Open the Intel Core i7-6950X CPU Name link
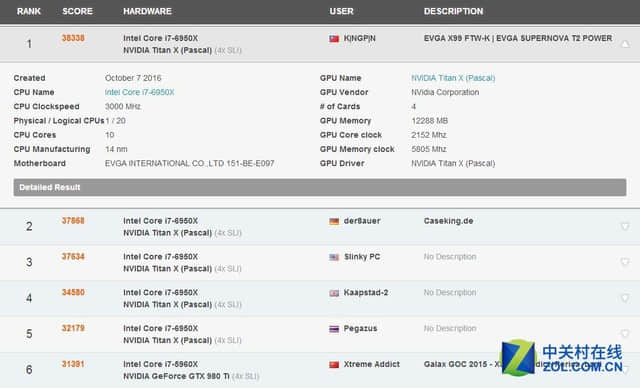This screenshot has width=640, height=388. [x=140, y=92]
